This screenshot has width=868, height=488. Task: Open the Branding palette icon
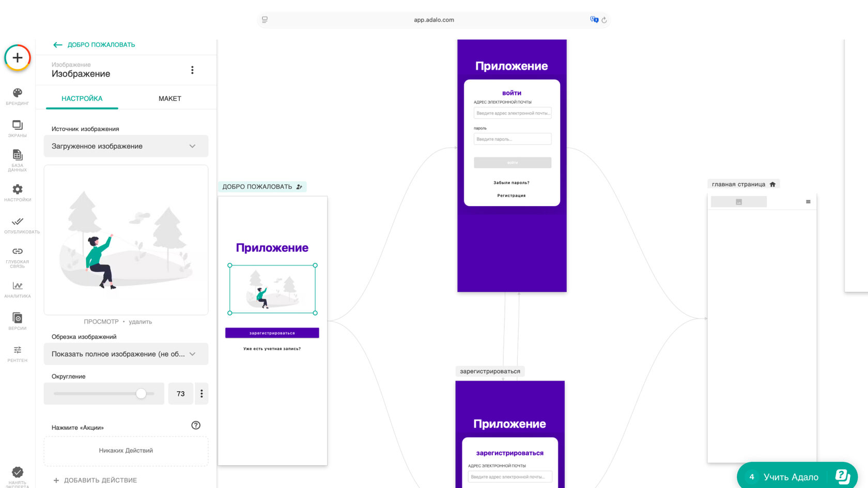coord(18,93)
